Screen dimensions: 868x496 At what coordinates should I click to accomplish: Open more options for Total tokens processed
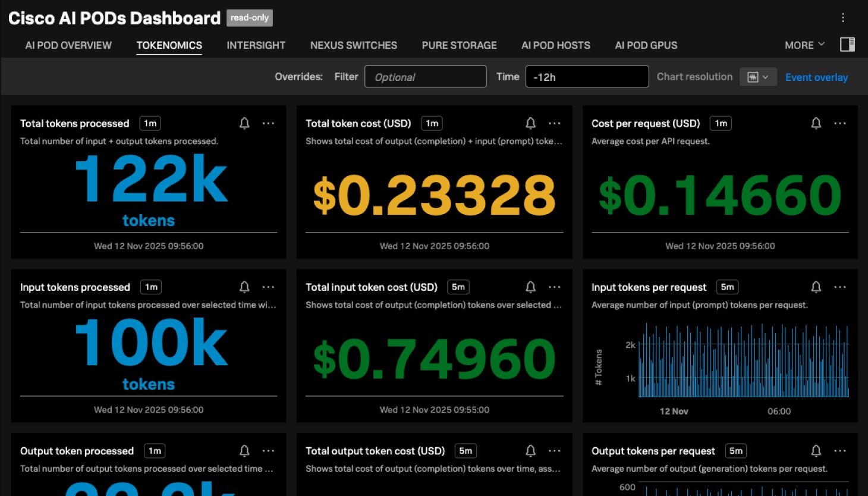point(269,123)
